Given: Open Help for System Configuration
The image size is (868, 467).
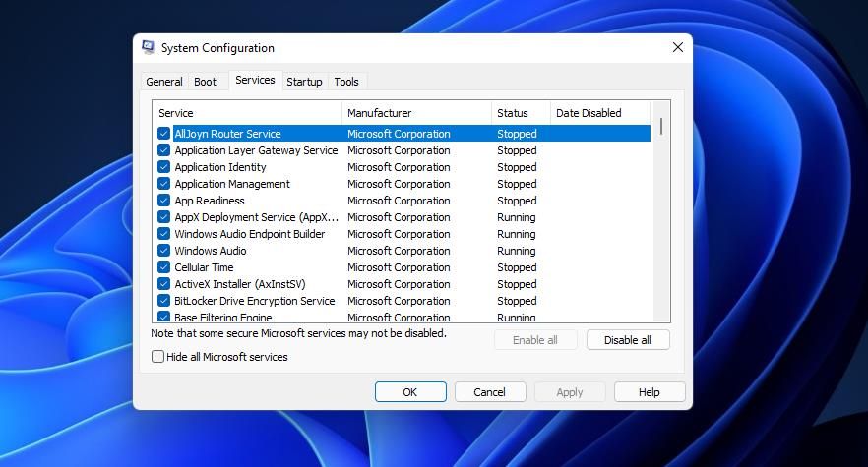Looking at the screenshot, I should click(650, 391).
